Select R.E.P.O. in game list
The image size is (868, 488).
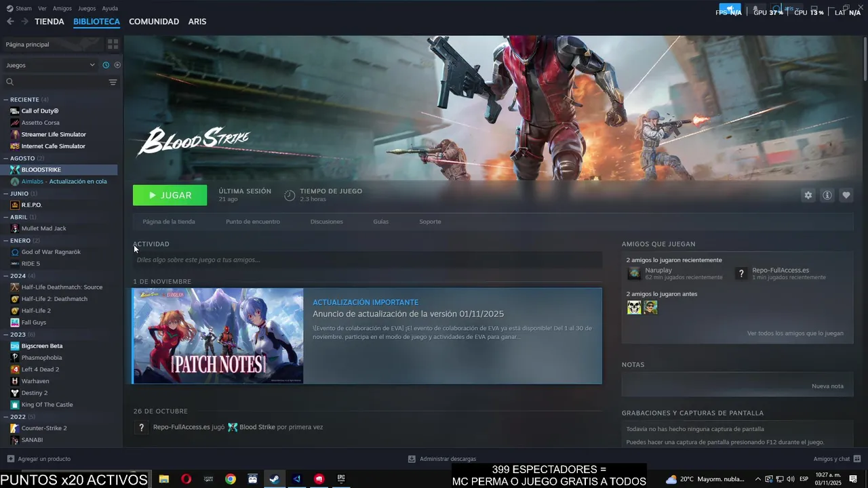[x=31, y=205]
